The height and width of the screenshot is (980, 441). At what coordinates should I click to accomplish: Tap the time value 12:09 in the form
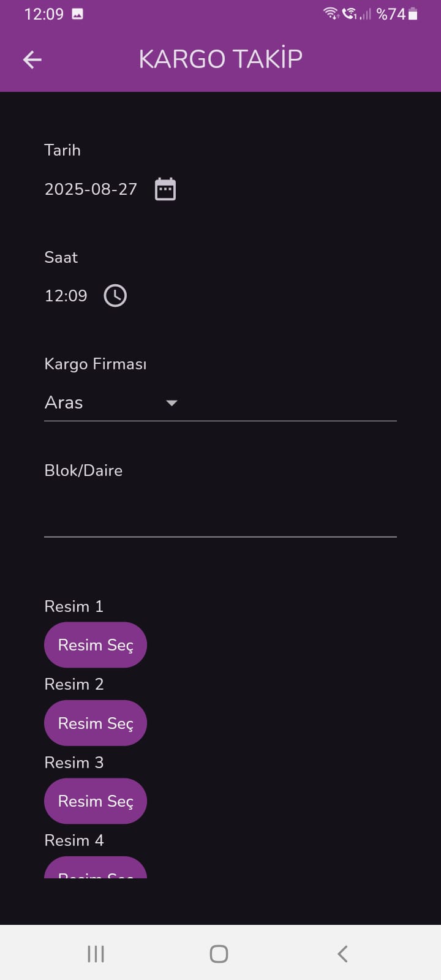pos(66,296)
